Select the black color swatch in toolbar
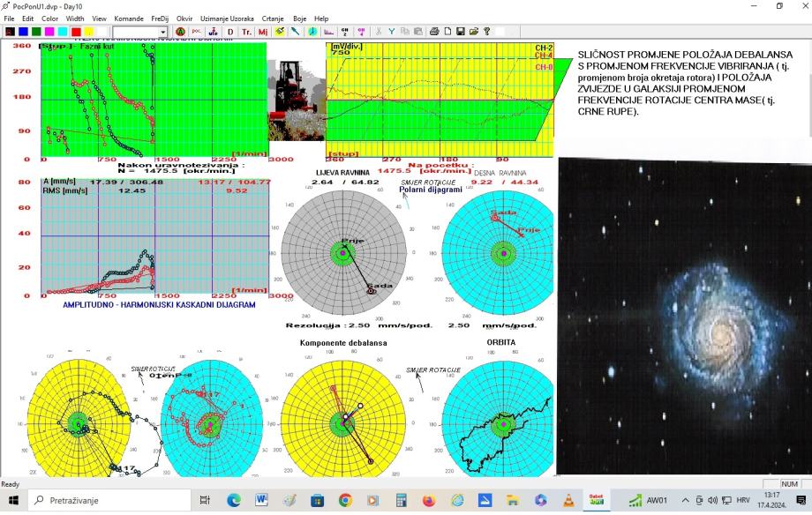The height and width of the screenshot is (515, 812). coord(10,32)
